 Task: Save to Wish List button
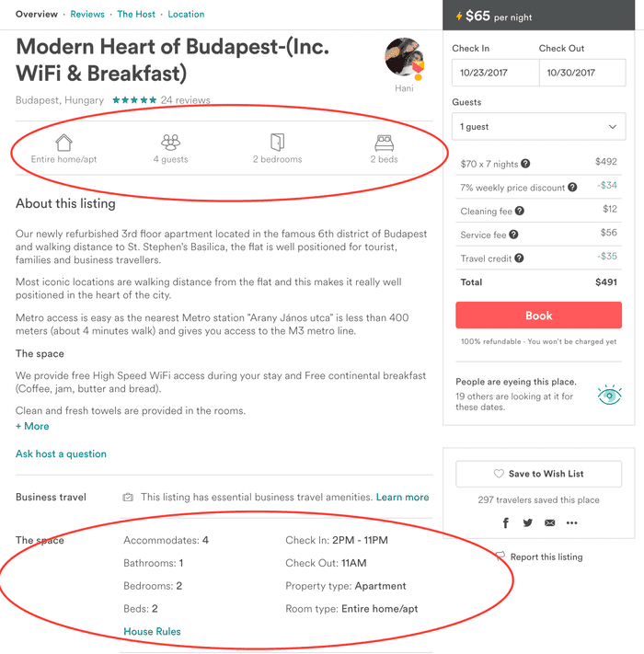(x=538, y=474)
